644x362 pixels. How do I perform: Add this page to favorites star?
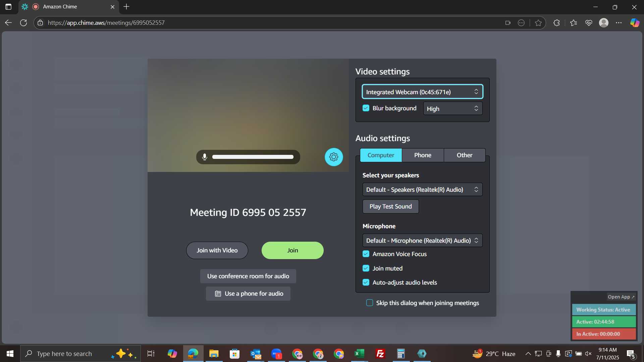click(538, 23)
